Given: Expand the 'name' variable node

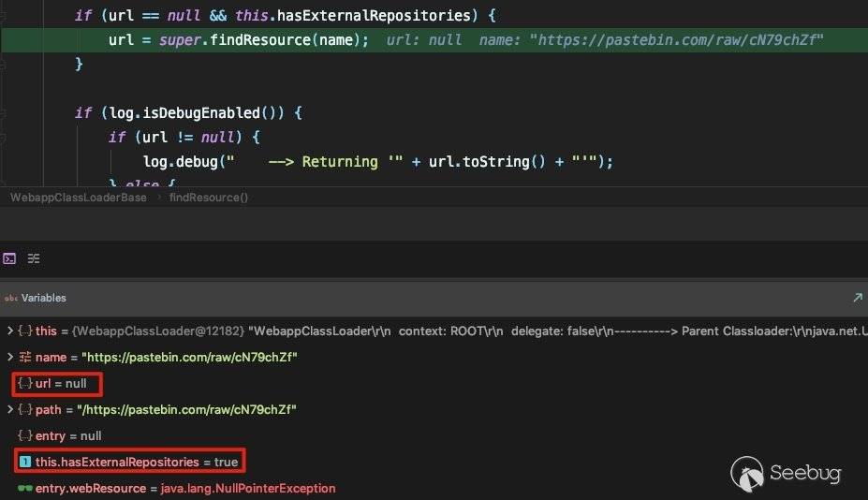Looking at the screenshot, I should click(10, 357).
